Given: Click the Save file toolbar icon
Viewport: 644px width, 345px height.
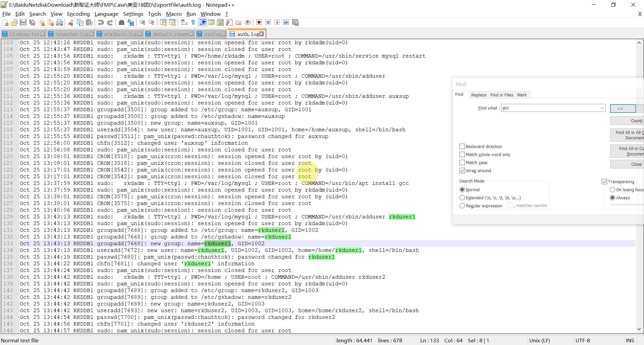Looking at the screenshot, I should click(x=23, y=22).
